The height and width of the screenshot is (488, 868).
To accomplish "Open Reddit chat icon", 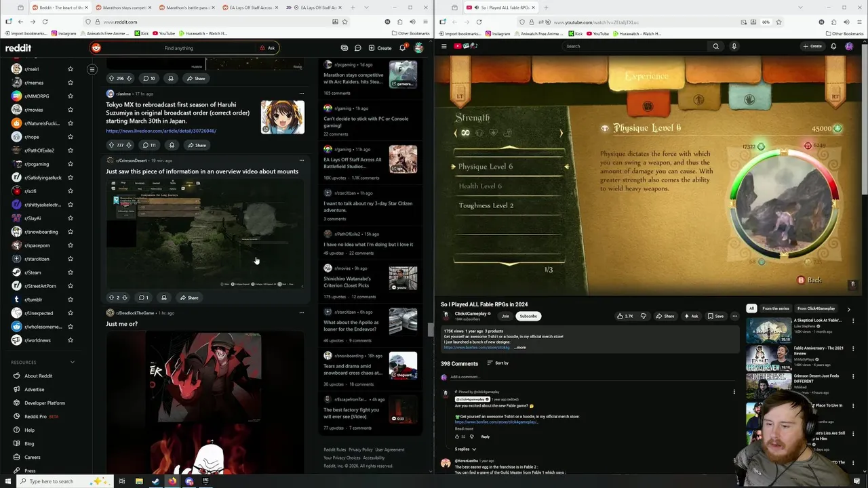I will pyautogui.click(x=357, y=48).
